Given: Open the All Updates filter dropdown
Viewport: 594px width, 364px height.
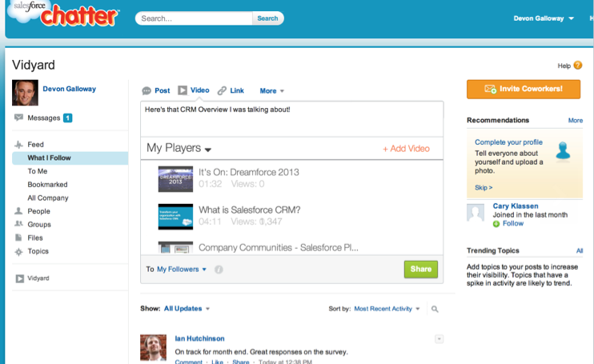Looking at the screenshot, I should point(187,309).
